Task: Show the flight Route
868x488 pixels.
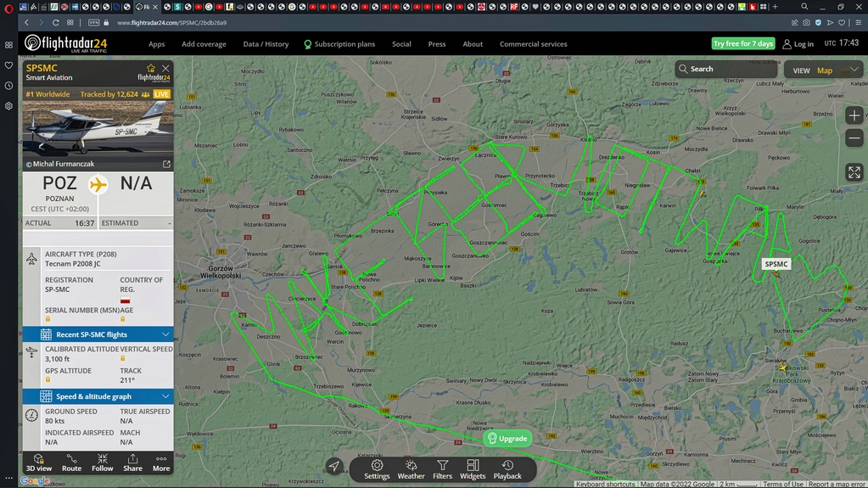Action: click(x=71, y=463)
